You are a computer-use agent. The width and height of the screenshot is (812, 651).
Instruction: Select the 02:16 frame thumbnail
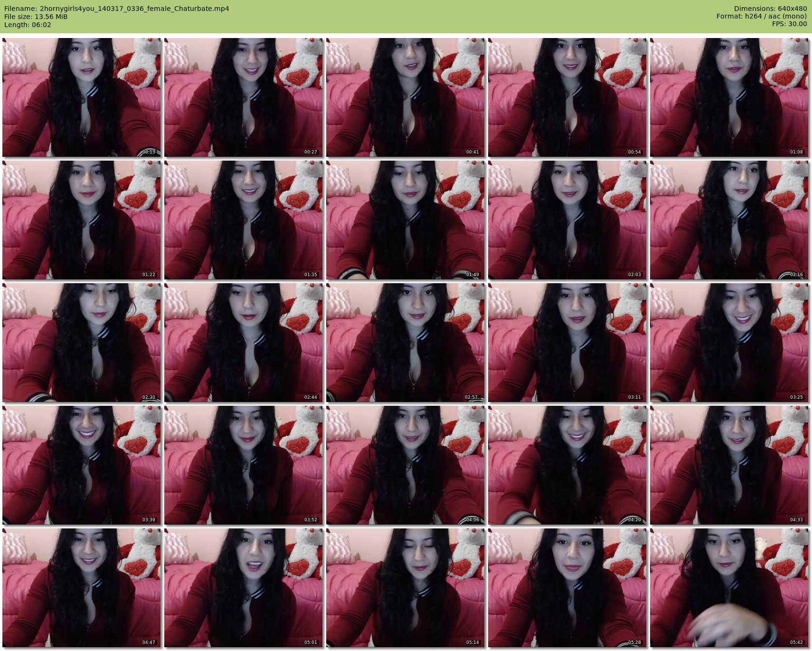[729, 220]
